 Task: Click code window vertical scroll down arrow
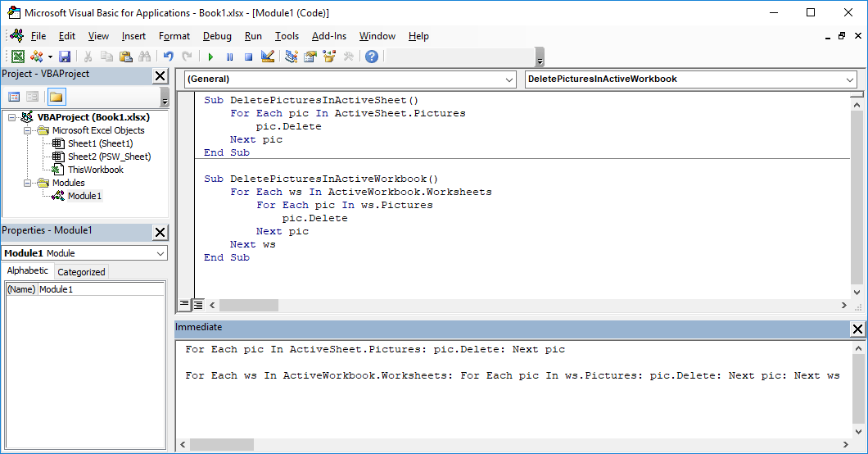857,293
